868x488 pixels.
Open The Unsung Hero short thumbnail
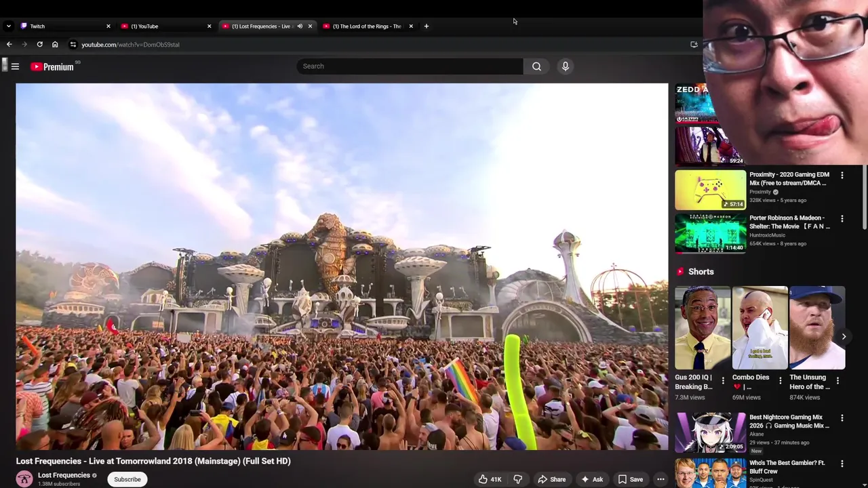tap(817, 328)
